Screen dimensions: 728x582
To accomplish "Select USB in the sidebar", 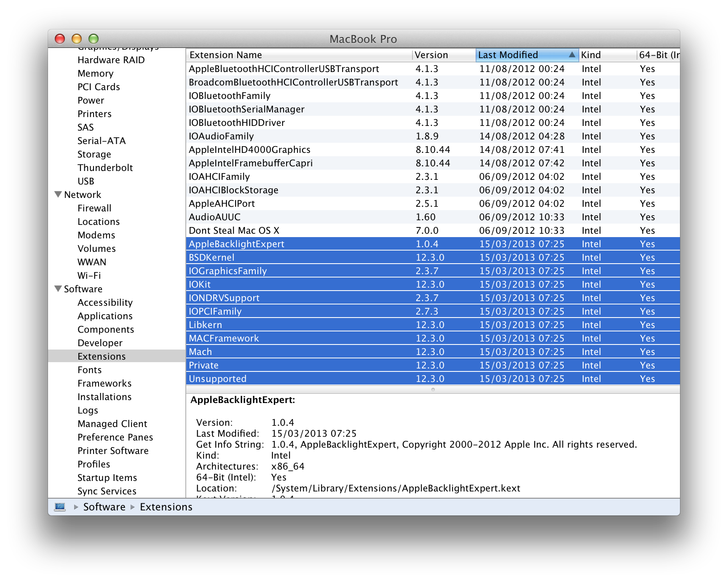I will (86, 181).
